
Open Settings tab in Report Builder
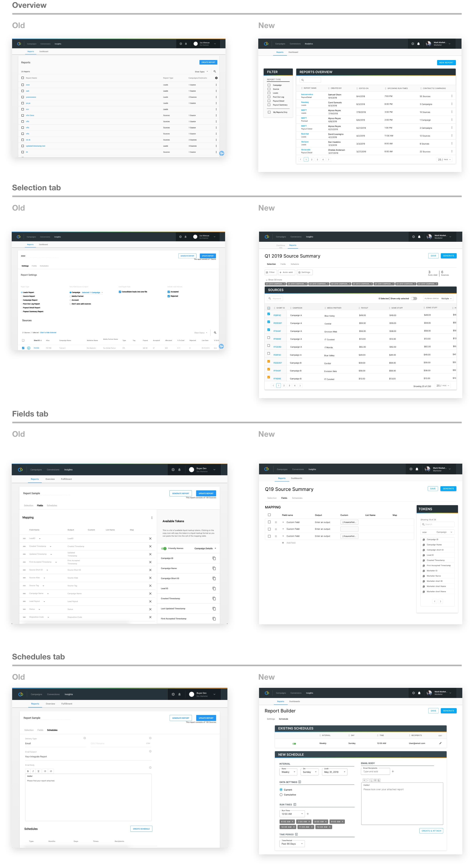(271, 719)
